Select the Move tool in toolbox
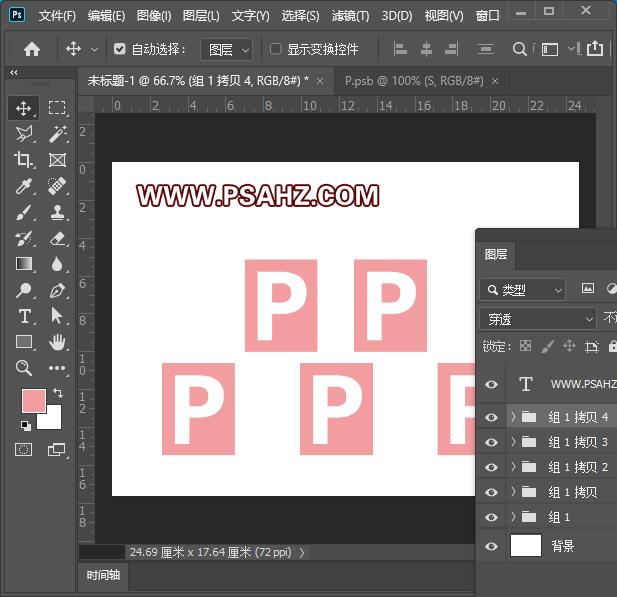This screenshot has height=597, width=617. (x=24, y=108)
